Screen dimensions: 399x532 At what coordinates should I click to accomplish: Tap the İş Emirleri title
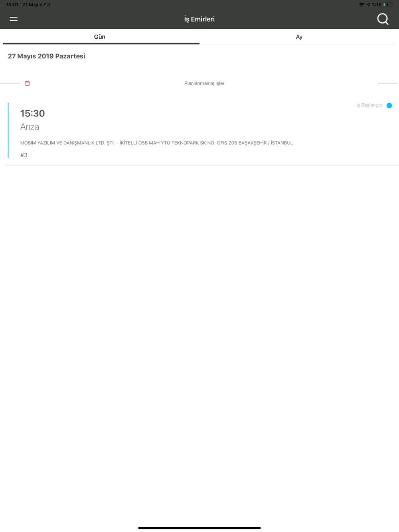[199, 19]
